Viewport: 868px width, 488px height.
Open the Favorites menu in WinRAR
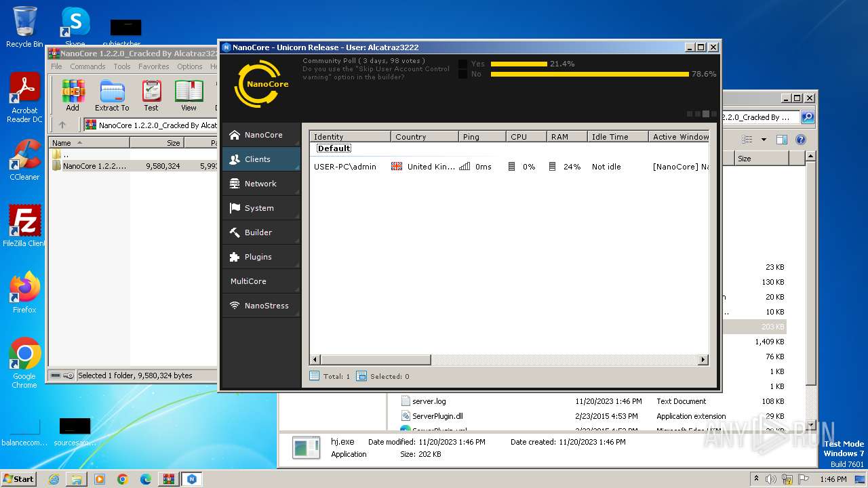click(154, 66)
